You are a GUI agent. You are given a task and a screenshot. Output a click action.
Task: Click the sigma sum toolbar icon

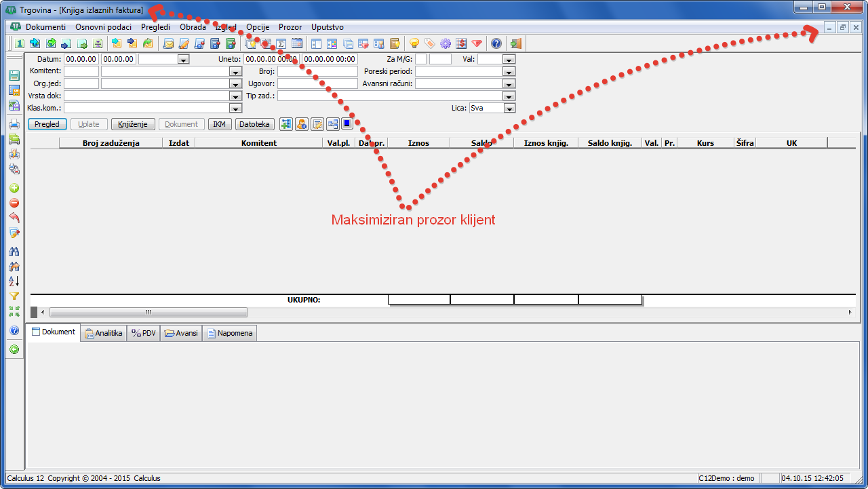tap(281, 43)
